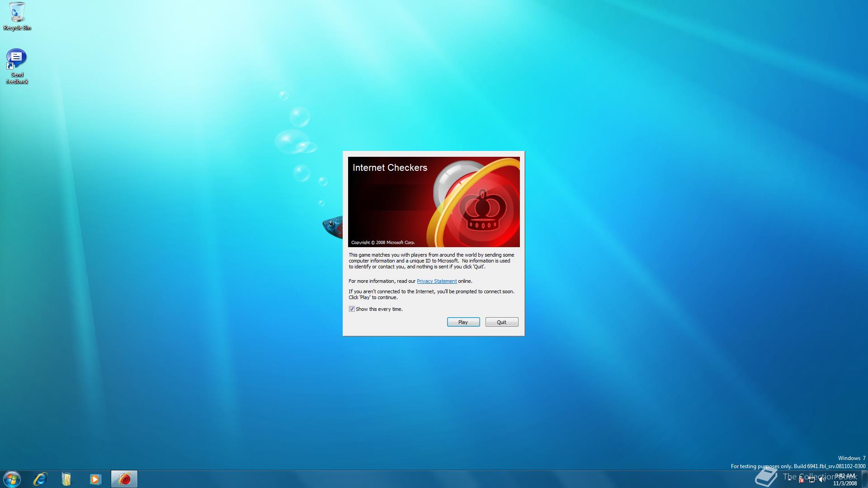Open the network connection tray icon
This screenshot has height=488, width=868.
tap(812, 480)
